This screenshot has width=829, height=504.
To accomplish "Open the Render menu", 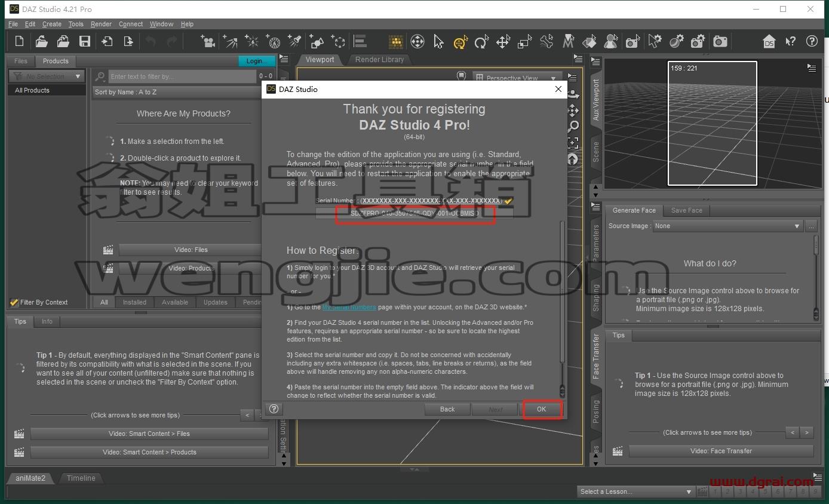I will tap(101, 24).
